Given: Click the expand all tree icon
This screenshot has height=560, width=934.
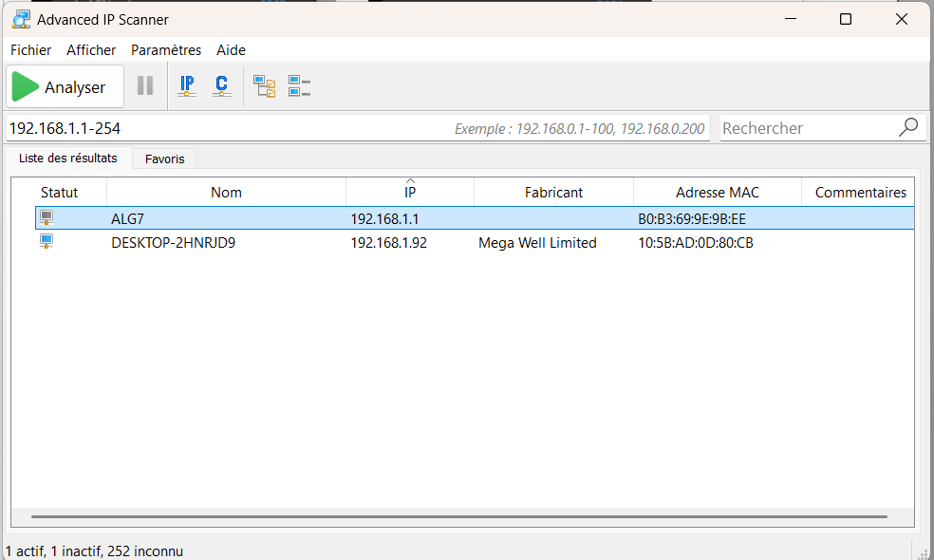Looking at the screenshot, I should coord(264,87).
